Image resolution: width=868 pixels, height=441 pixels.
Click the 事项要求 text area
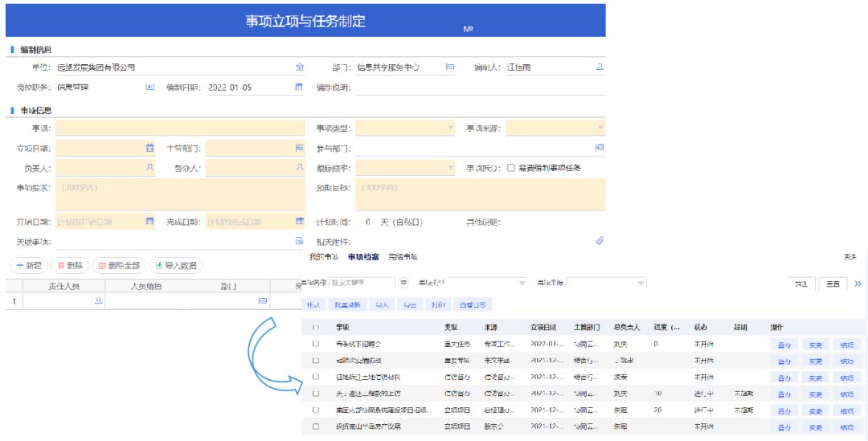181,194
